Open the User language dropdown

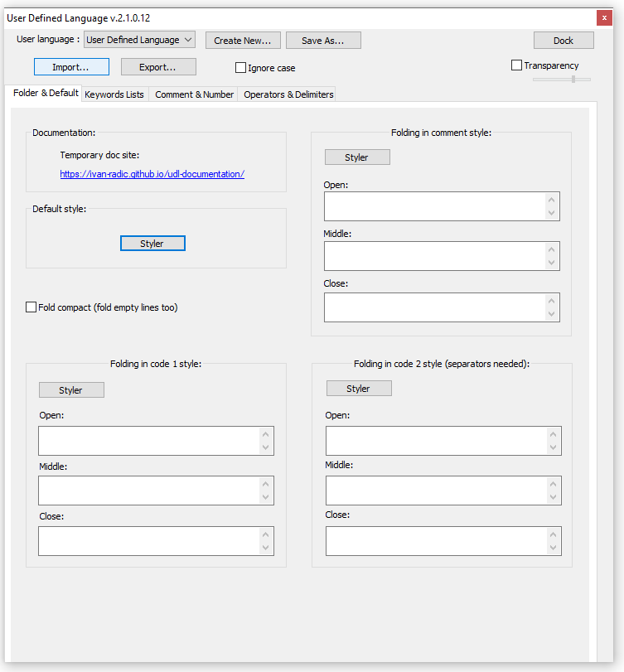point(139,40)
